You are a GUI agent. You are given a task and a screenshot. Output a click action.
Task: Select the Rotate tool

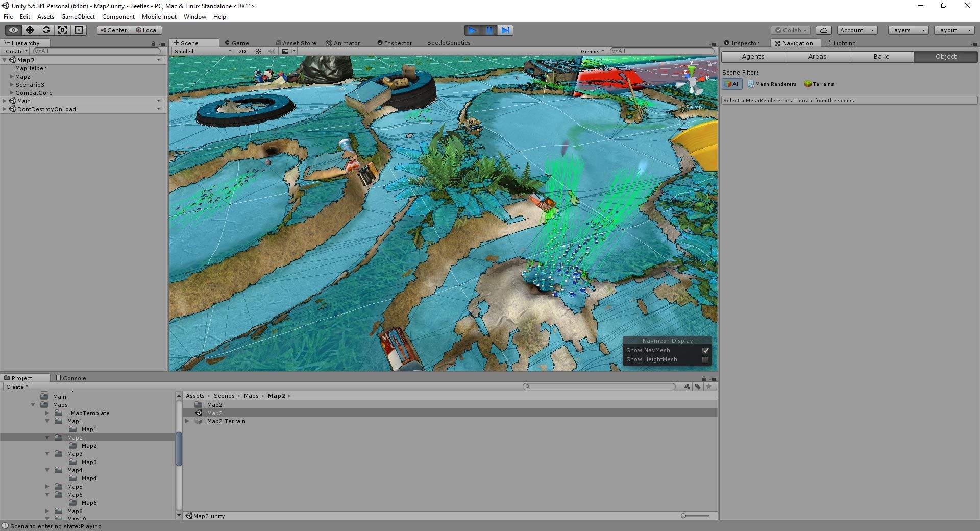point(46,30)
